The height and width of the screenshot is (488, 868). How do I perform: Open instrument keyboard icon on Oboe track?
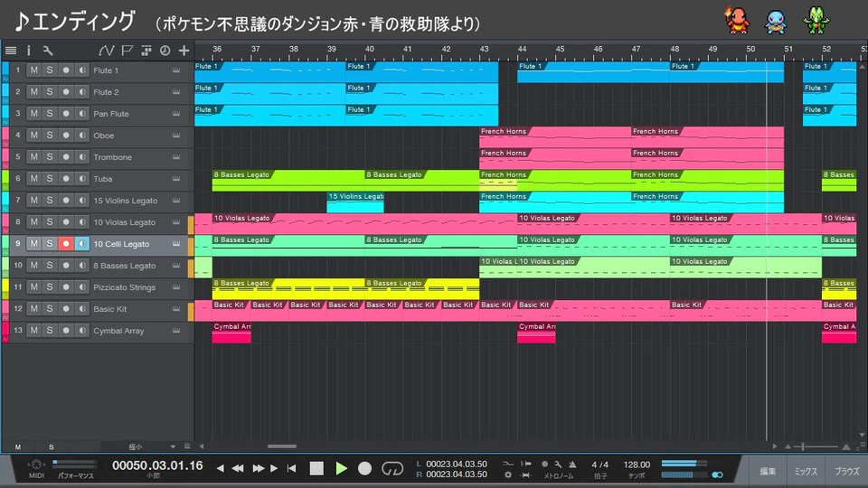(x=176, y=136)
